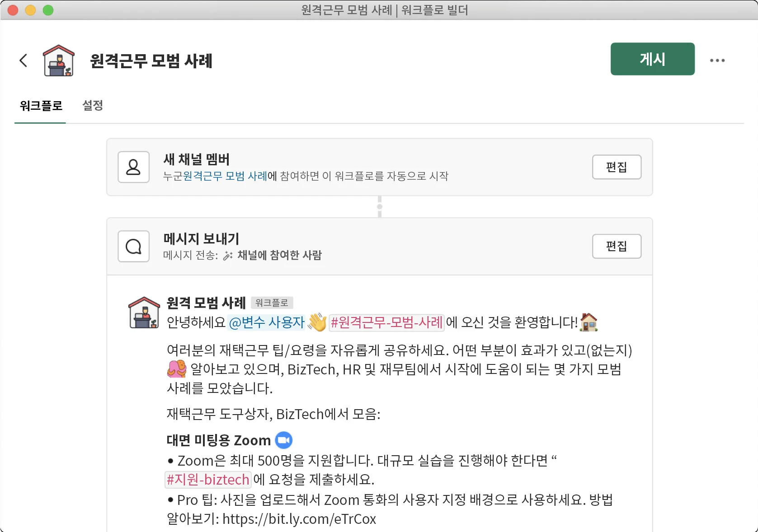Click the connector dot between workflow steps
This screenshot has width=758, height=532.
(x=380, y=207)
